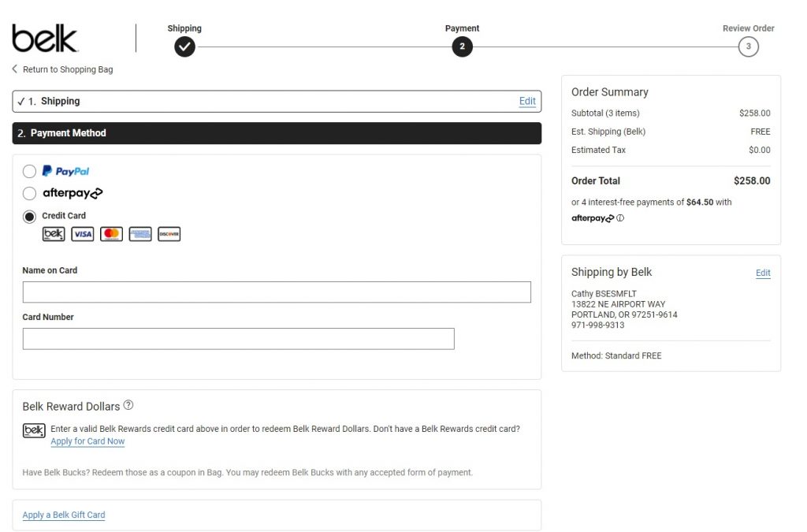
Task: Click the Review Order step 3 circle
Action: [x=748, y=47]
